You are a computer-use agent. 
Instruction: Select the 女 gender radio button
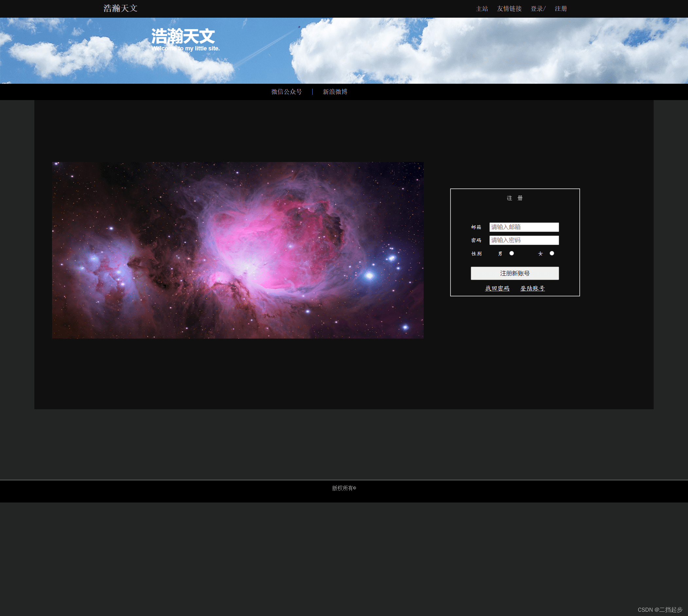click(x=552, y=253)
